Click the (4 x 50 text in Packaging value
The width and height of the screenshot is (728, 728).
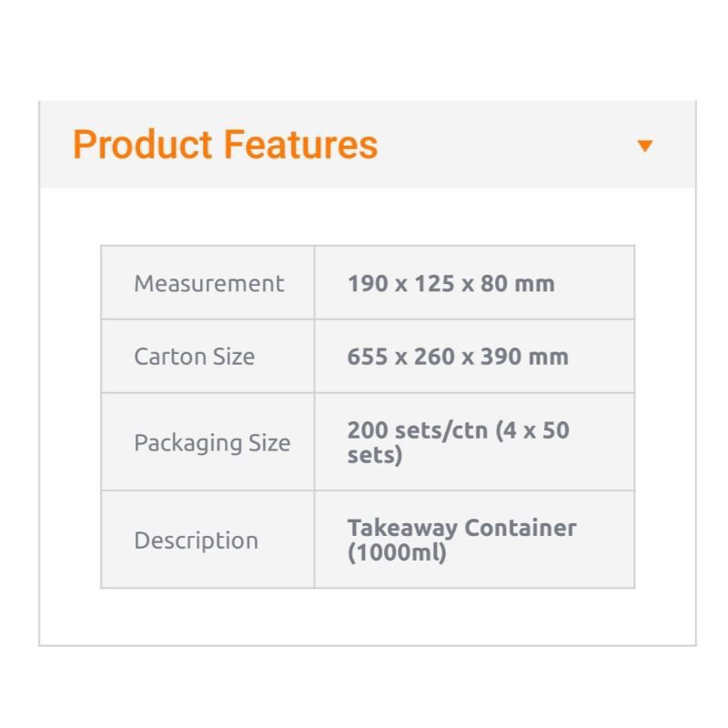[533, 430]
